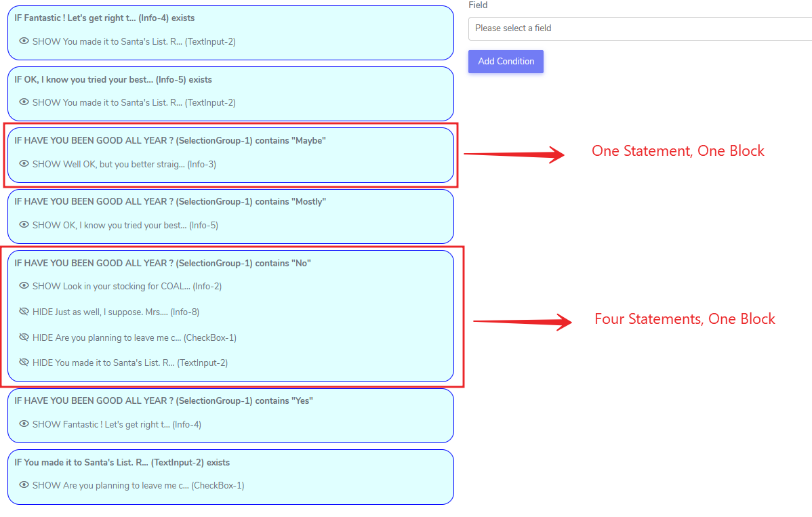Click eye icon in Info-5 exists block

coord(24,102)
